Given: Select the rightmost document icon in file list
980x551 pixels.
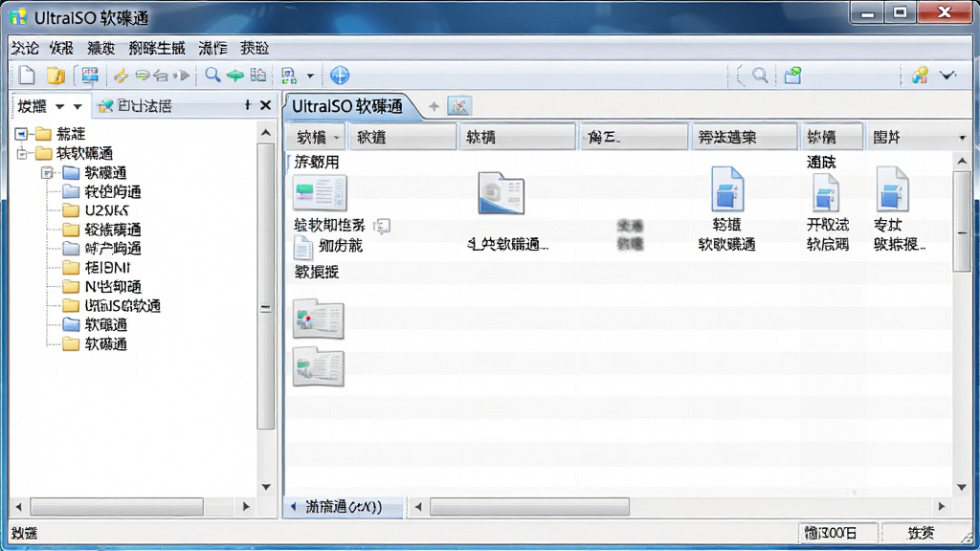Looking at the screenshot, I should [892, 188].
